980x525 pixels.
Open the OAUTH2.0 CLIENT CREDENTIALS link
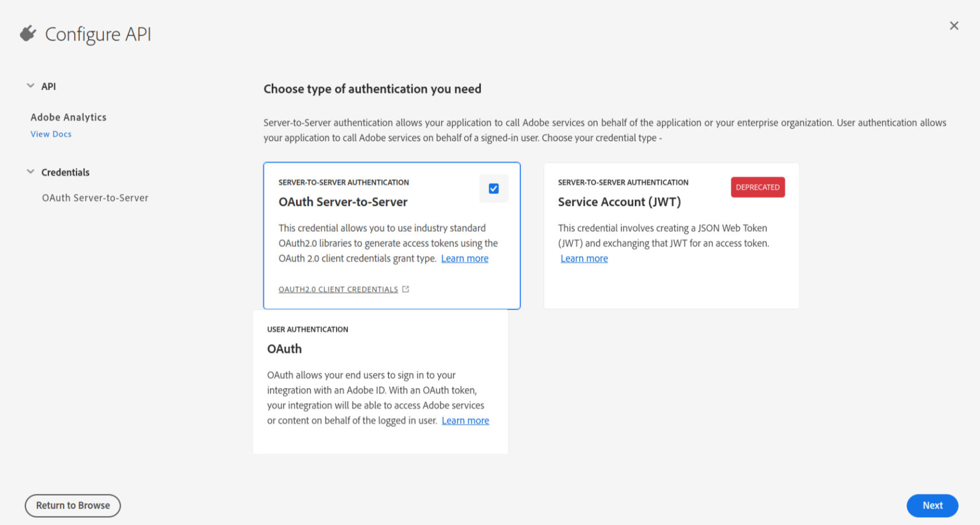pyautogui.click(x=338, y=289)
